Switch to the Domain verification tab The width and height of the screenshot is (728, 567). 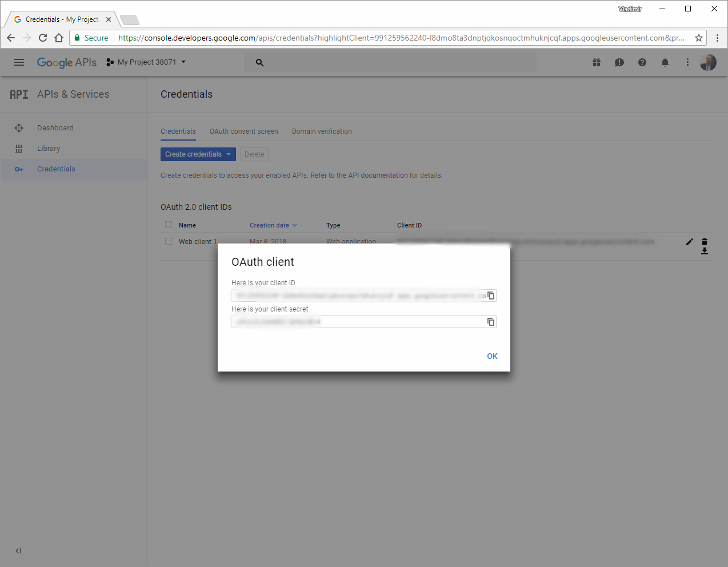322,131
